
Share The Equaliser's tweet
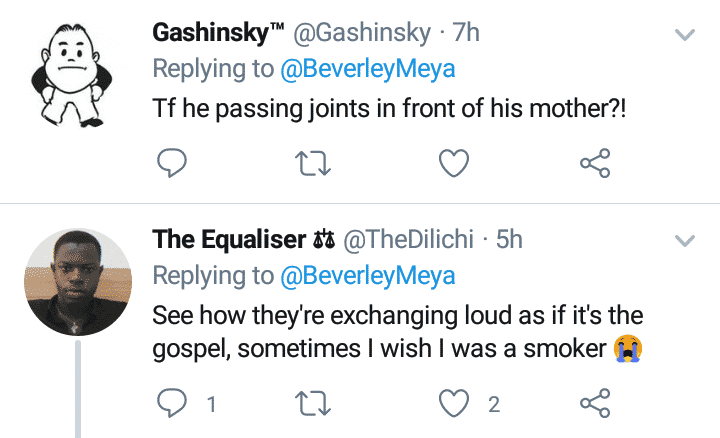[596, 403]
